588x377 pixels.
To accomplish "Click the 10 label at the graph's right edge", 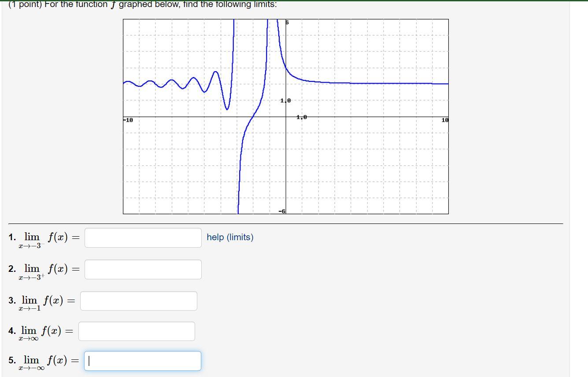I will 445,119.
